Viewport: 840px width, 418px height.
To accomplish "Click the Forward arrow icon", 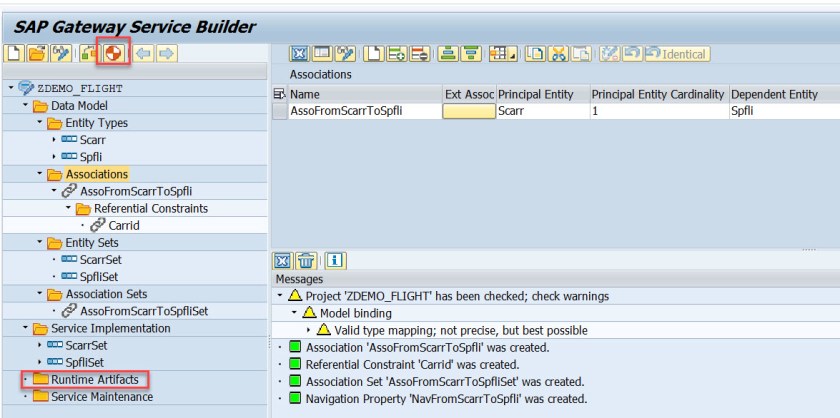I will (167, 54).
